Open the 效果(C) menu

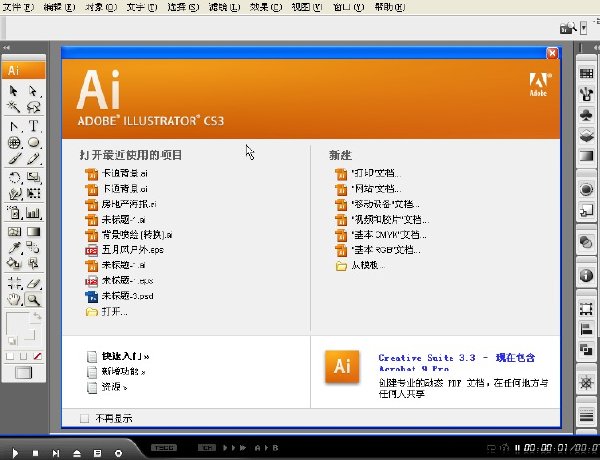tap(266, 7)
